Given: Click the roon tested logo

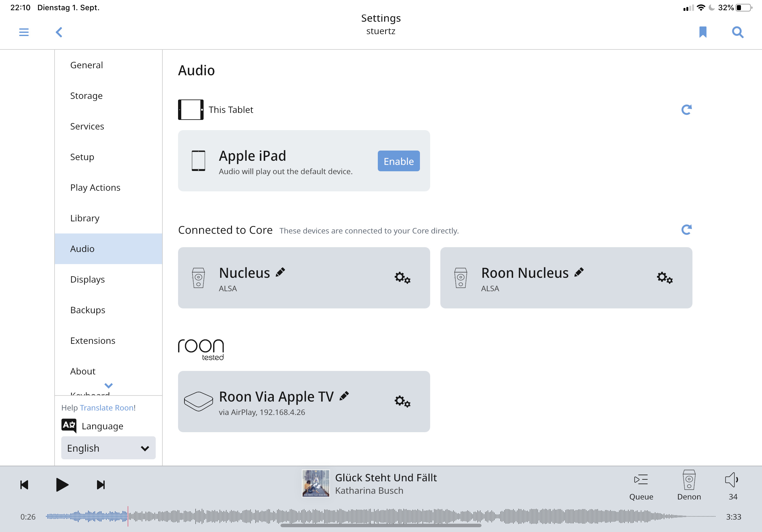Looking at the screenshot, I should (x=201, y=350).
